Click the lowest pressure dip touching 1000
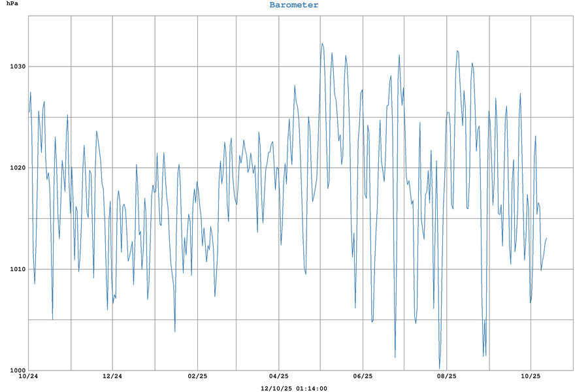This screenshot has width=588, height=392. (x=440, y=368)
